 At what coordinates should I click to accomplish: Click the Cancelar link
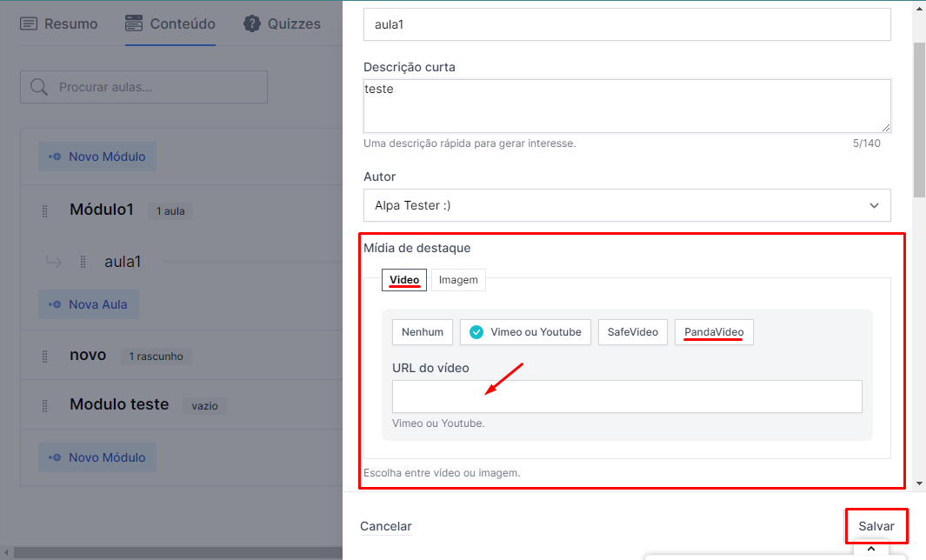(x=386, y=526)
